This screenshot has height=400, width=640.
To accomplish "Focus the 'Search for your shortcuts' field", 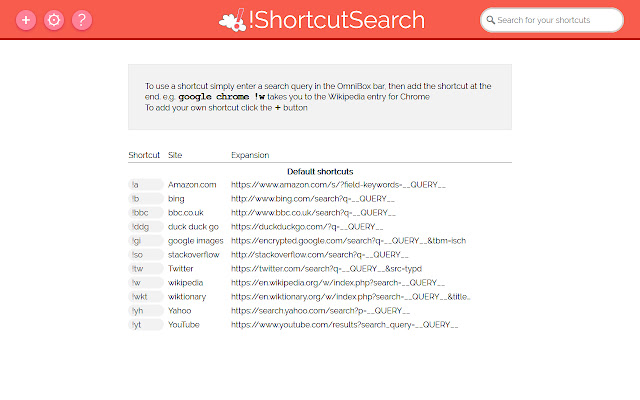I will [552, 20].
